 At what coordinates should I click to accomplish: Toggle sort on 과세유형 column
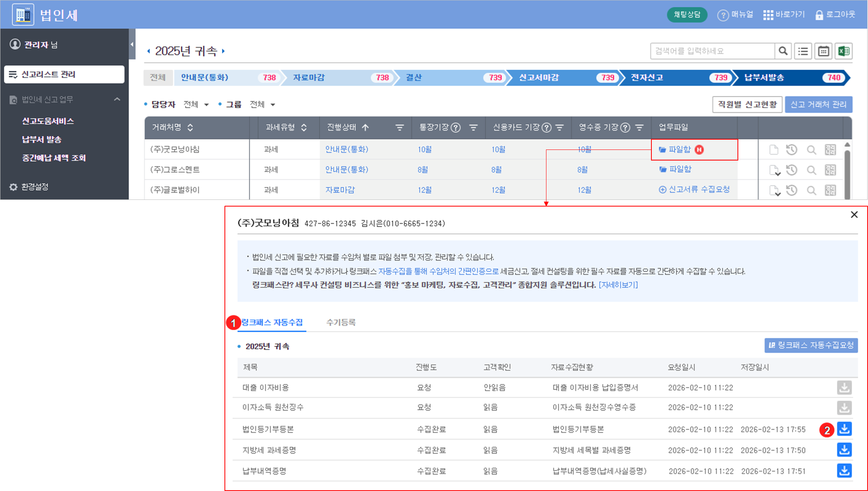coord(304,127)
